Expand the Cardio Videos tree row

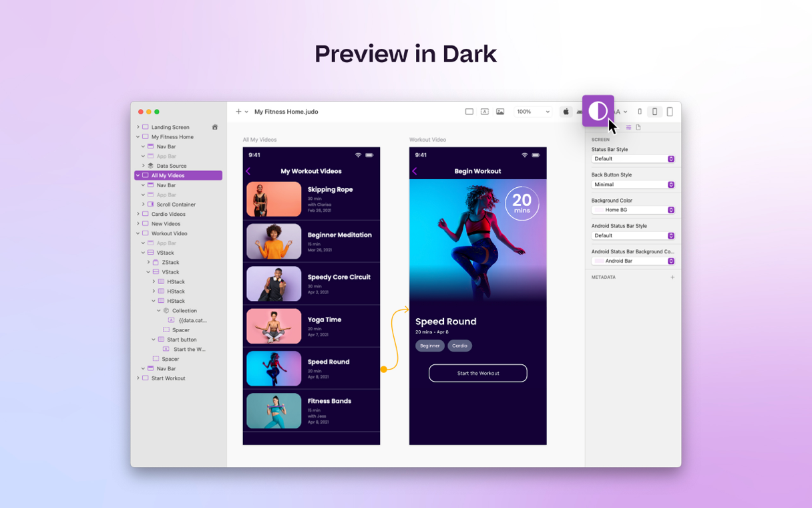point(138,214)
